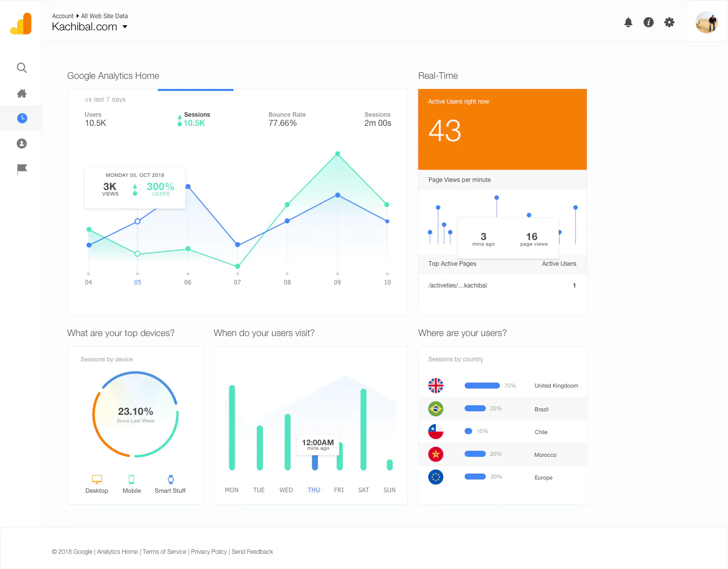Click the MON bar in visit chart
This screenshot has height=569, width=728.
coord(232,428)
